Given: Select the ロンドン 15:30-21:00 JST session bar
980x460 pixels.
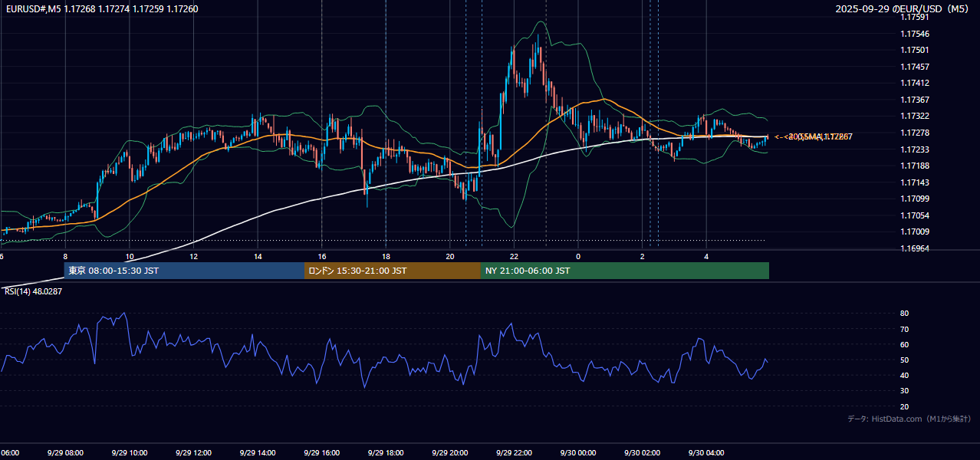Looking at the screenshot, I should click(393, 271).
